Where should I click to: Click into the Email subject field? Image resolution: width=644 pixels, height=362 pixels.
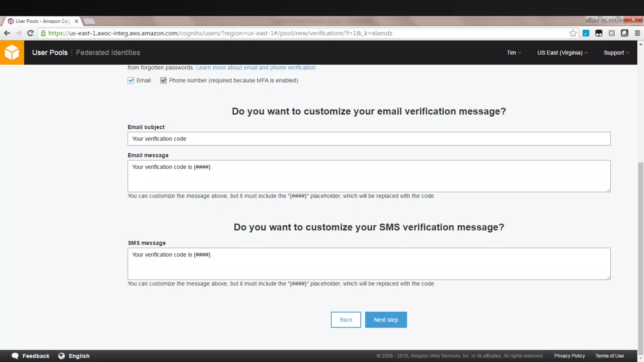point(369,139)
